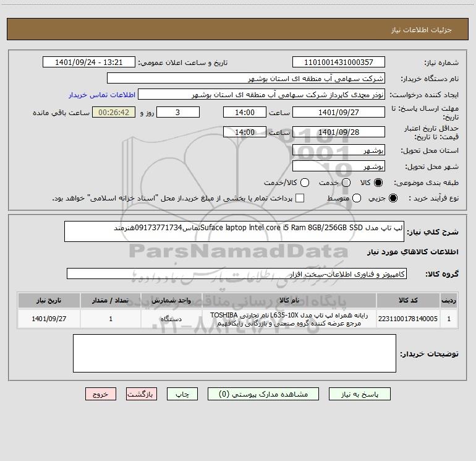Click the delivery province field بوشهر
The height and width of the screenshot is (461, 476).
pos(339,150)
